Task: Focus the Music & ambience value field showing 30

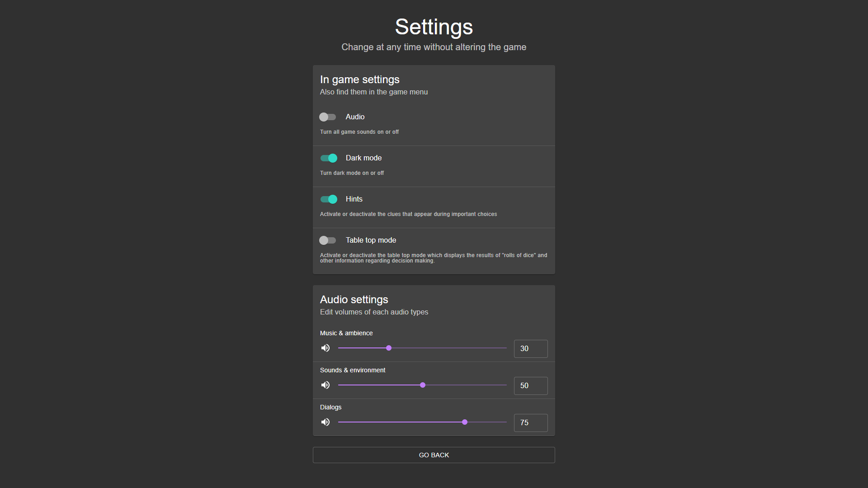Action: pyautogui.click(x=531, y=348)
